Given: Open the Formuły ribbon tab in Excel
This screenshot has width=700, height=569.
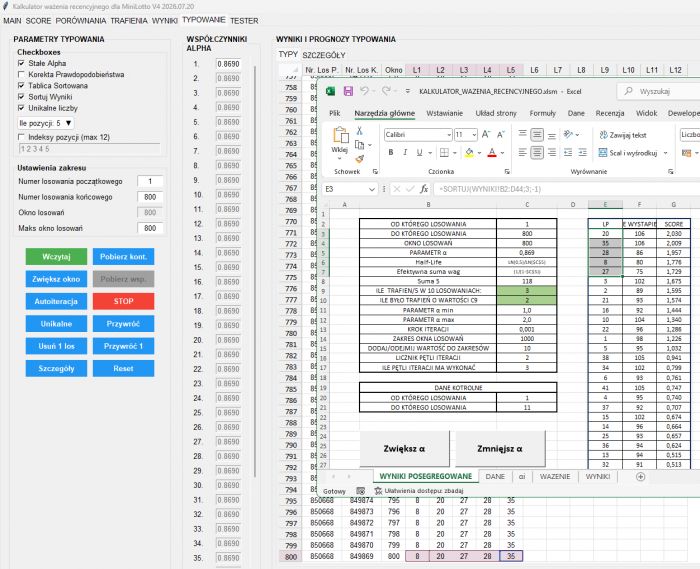Looking at the screenshot, I should [542, 113].
